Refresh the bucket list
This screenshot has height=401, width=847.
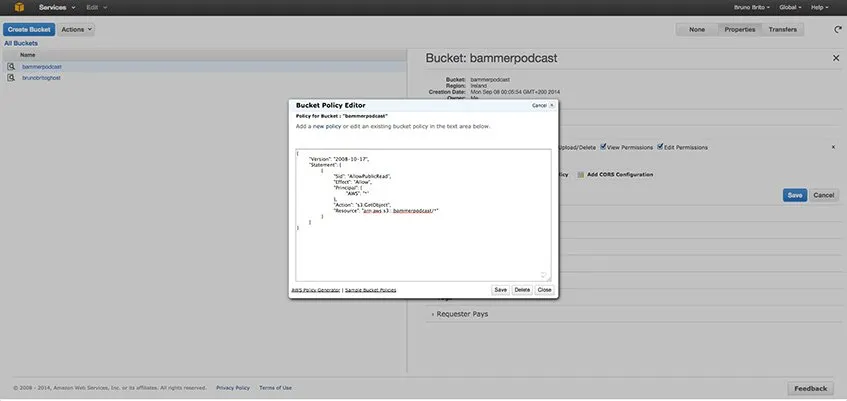[x=838, y=30]
